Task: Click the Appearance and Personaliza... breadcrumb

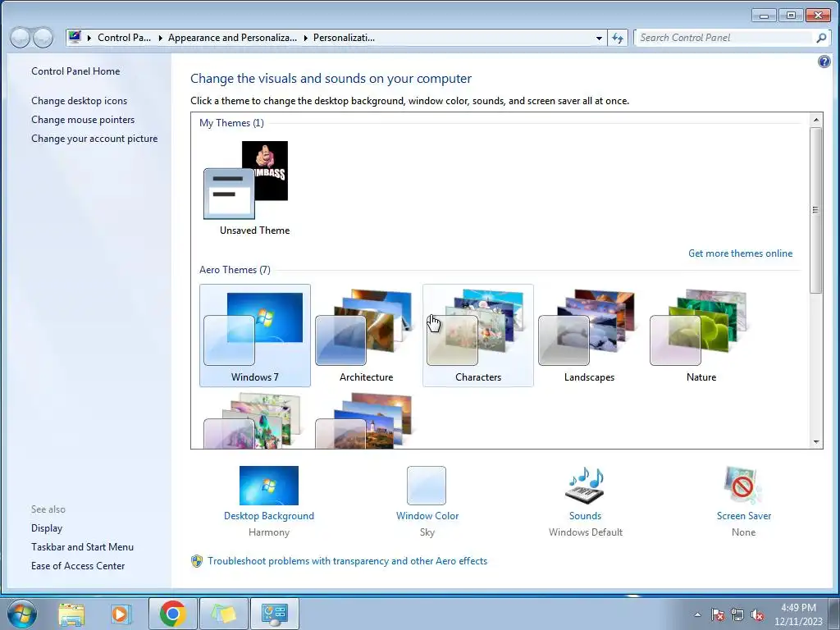Action: pyautogui.click(x=232, y=38)
